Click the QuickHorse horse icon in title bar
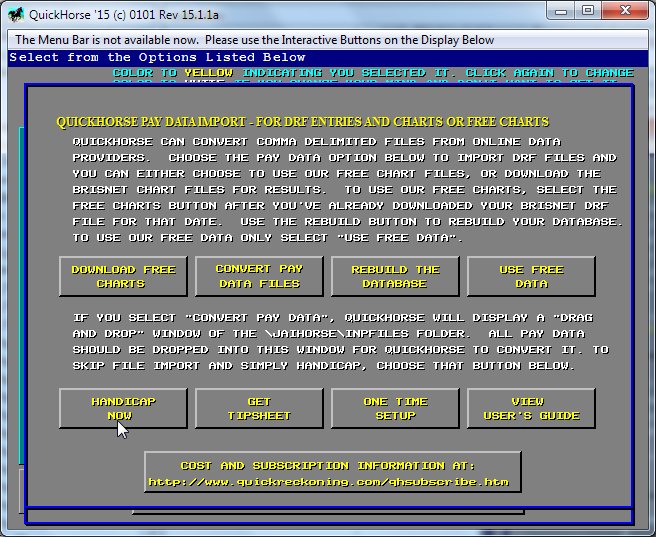 pyautogui.click(x=16, y=12)
